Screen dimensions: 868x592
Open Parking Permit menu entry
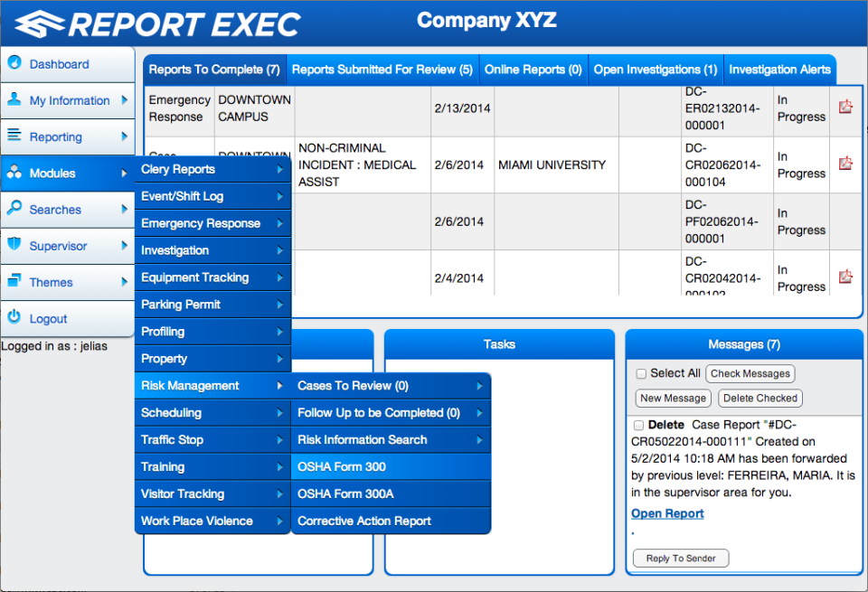[212, 305]
